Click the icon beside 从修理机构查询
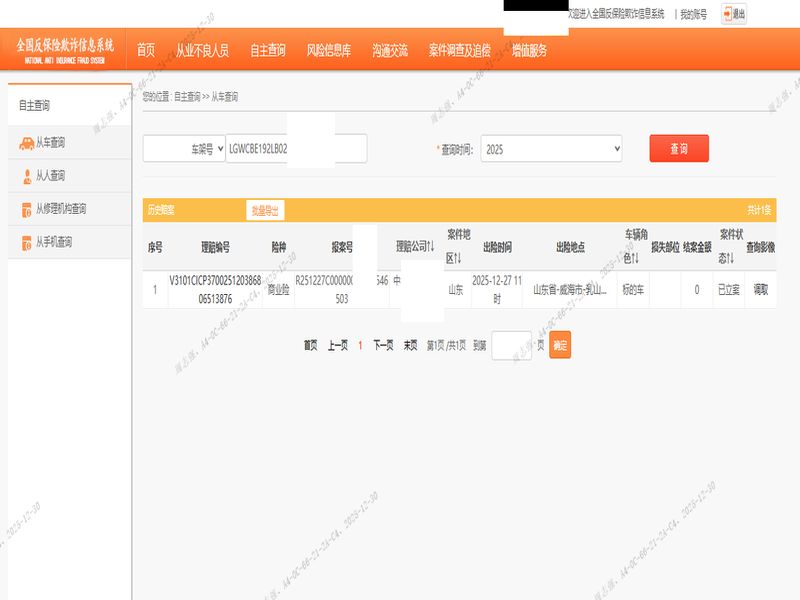 coord(25,209)
